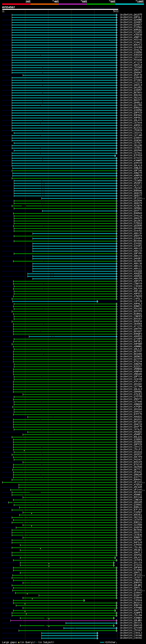Screen dimensions: 146x644
Task: Select the UniRef100_Q9LKJ6 label
Action: point(131,349)
